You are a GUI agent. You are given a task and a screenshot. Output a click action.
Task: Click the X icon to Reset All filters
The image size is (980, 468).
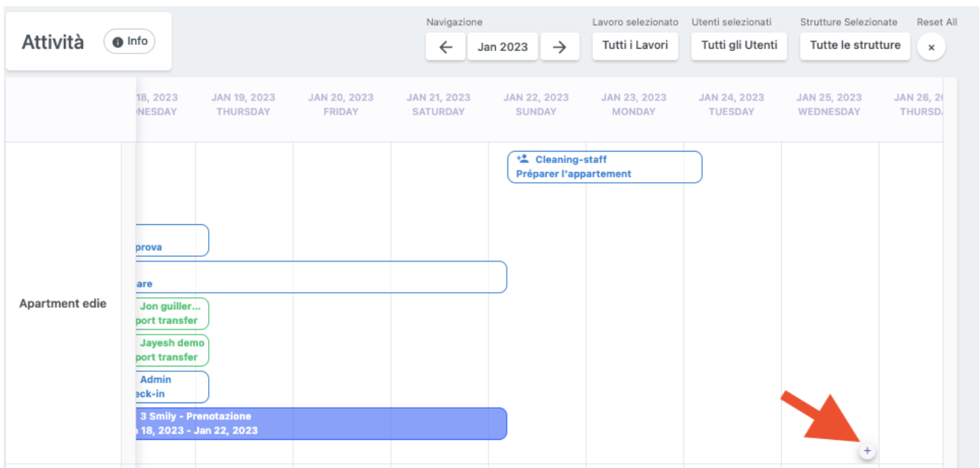(x=931, y=46)
